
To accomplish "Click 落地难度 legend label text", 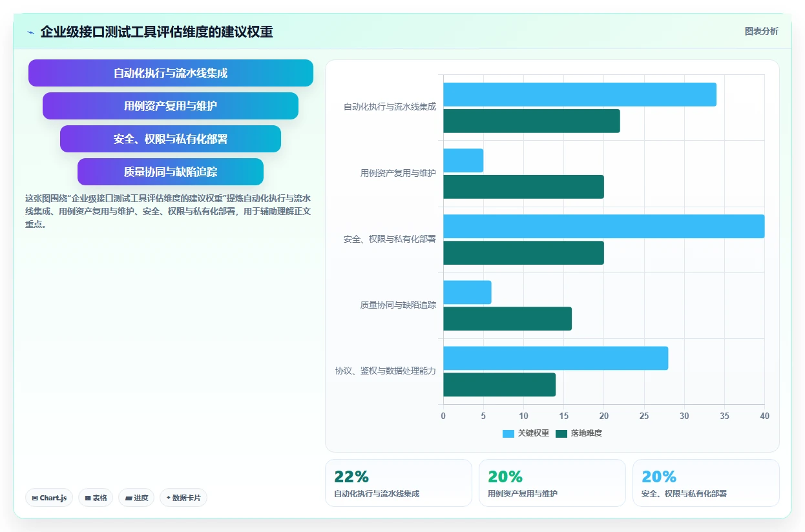I will pyautogui.click(x=587, y=434).
